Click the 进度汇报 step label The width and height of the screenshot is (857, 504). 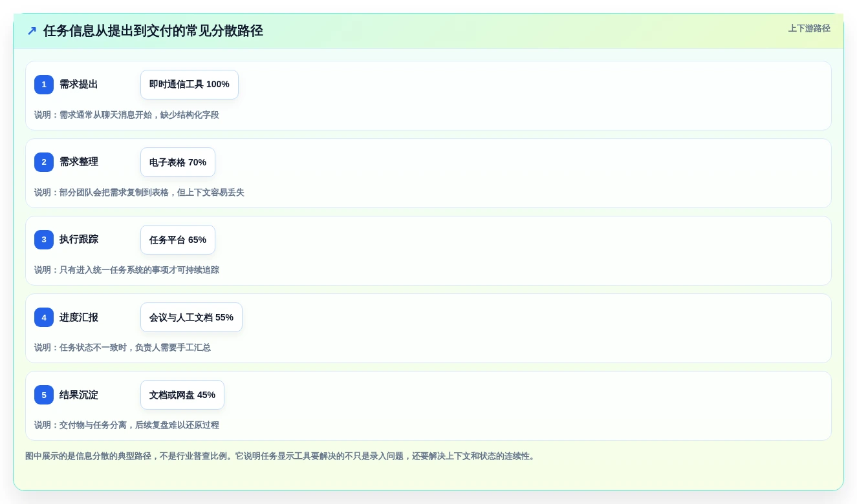(79, 317)
